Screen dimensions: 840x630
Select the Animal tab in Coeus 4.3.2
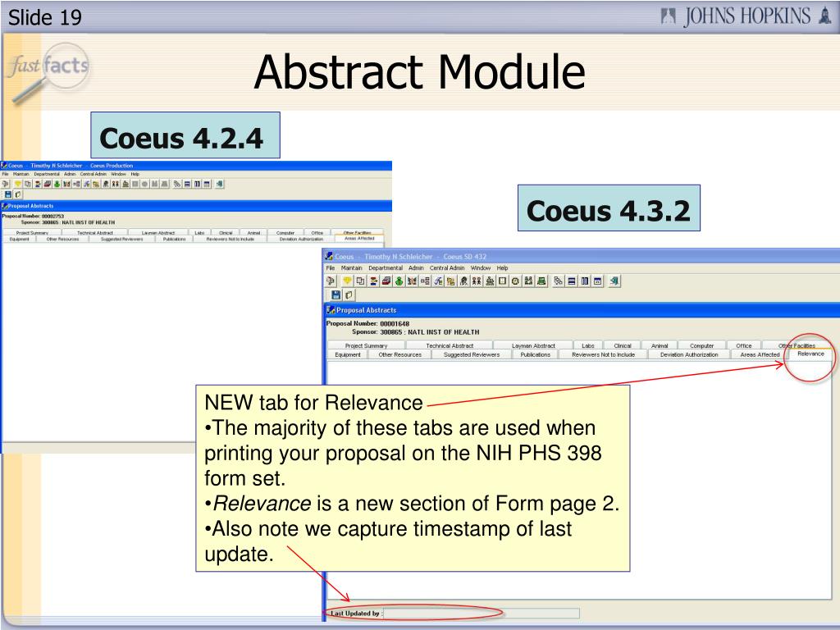(x=660, y=345)
